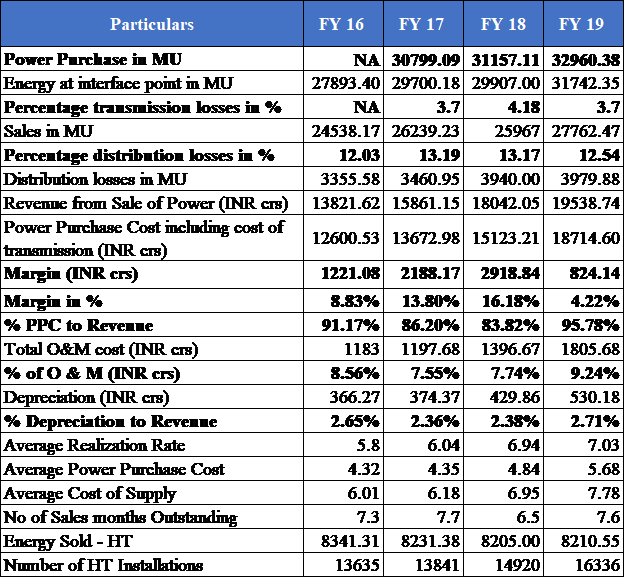625x578 pixels.
Task: Click the '% PPC to Revenue' row label
Action: coord(78,325)
